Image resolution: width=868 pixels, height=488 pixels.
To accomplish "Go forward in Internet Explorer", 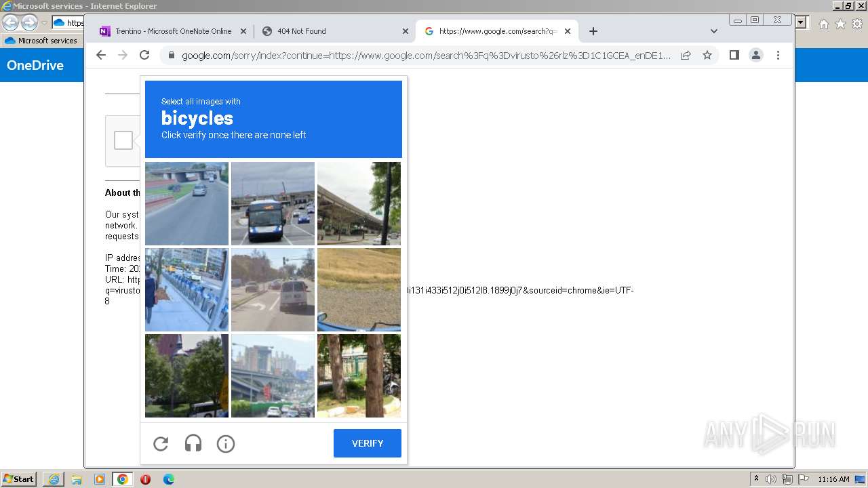I will 29,22.
